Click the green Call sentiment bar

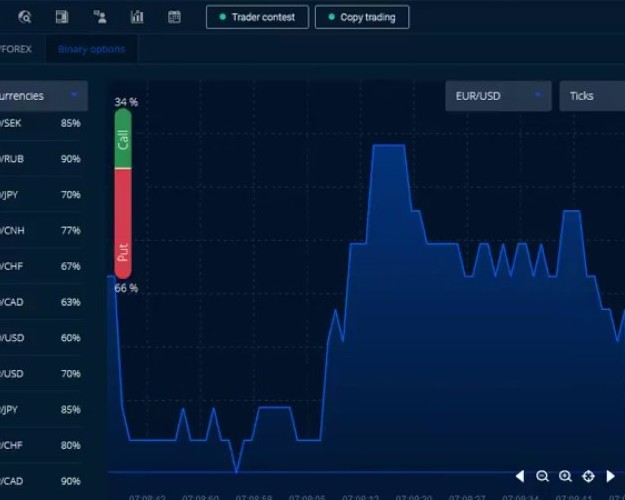tap(123, 138)
